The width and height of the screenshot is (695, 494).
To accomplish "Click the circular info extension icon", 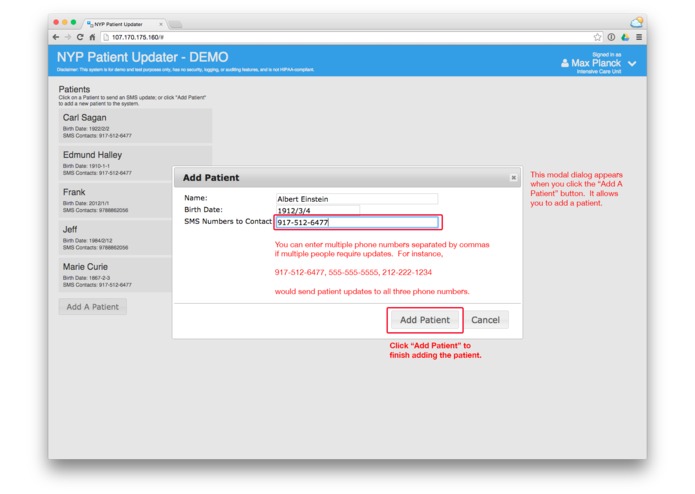I will (611, 37).
